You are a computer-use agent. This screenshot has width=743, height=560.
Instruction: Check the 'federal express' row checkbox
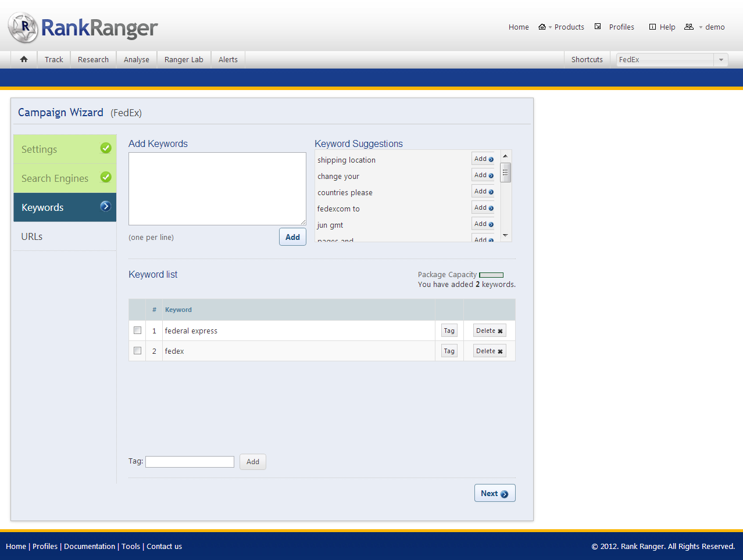click(138, 331)
